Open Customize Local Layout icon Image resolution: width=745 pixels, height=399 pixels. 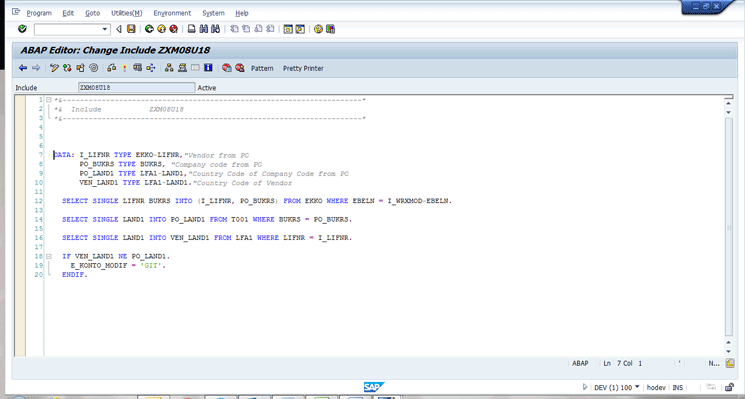[x=331, y=29]
